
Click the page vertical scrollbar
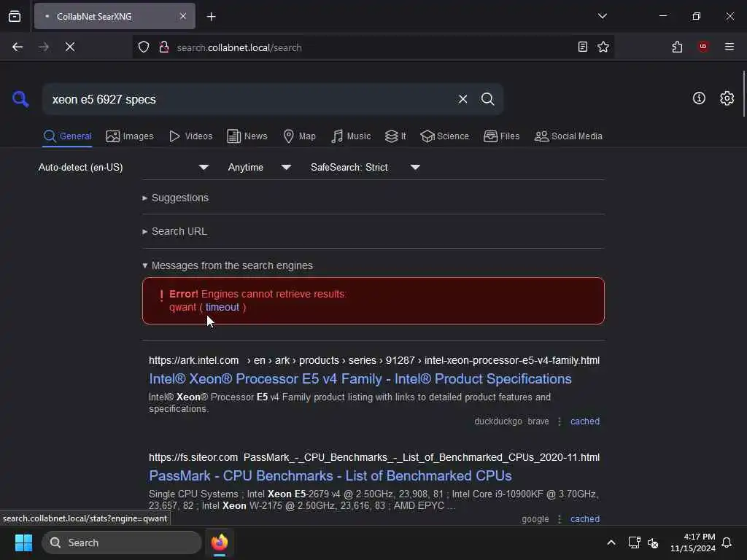tap(743, 93)
